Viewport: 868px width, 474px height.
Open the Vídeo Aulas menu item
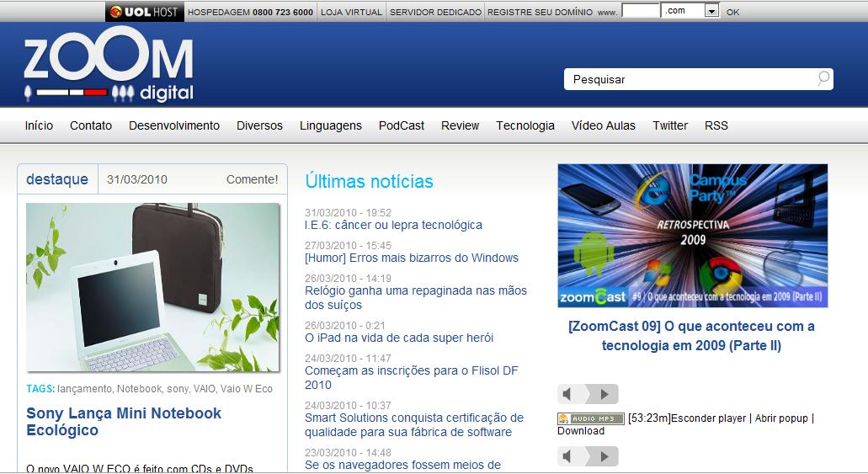[x=604, y=125]
